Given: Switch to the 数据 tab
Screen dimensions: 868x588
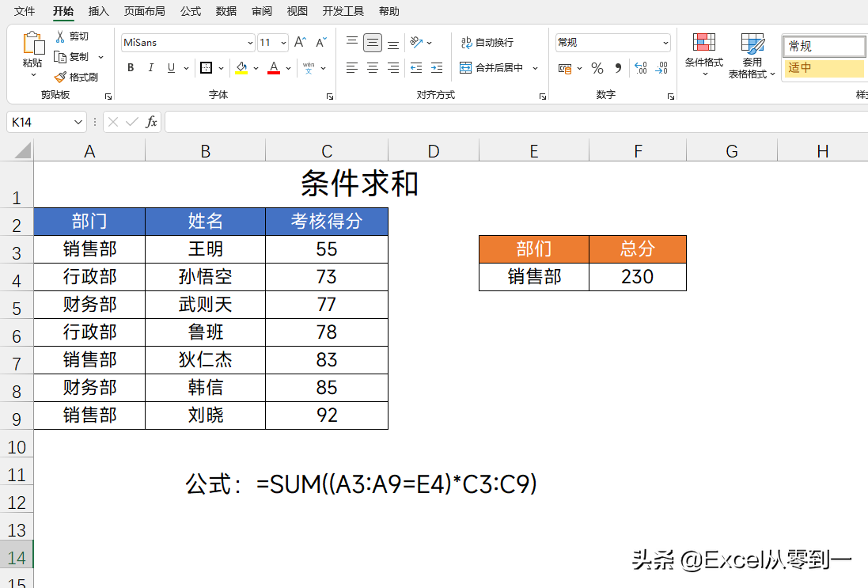Looking at the screenshot, I should pos(226,11).
